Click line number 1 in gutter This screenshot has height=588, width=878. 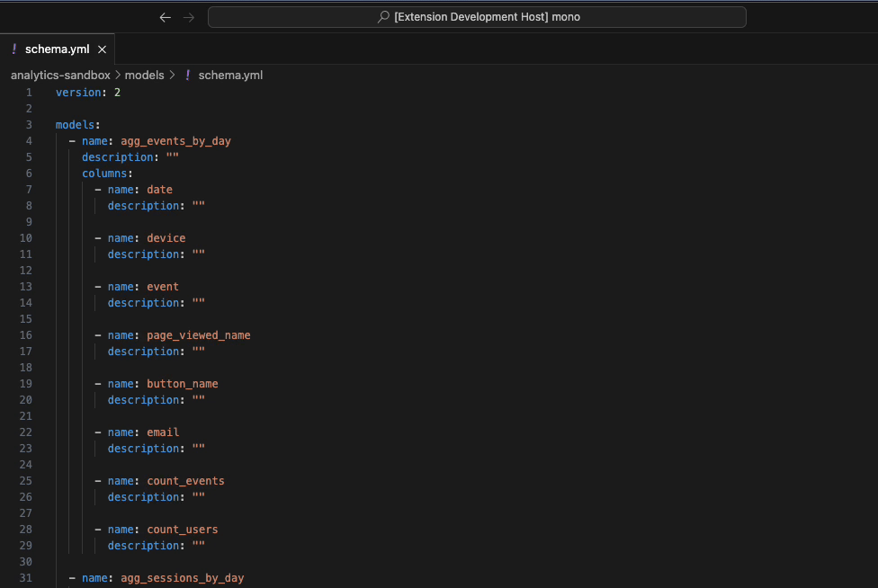(x=29, y=93)
